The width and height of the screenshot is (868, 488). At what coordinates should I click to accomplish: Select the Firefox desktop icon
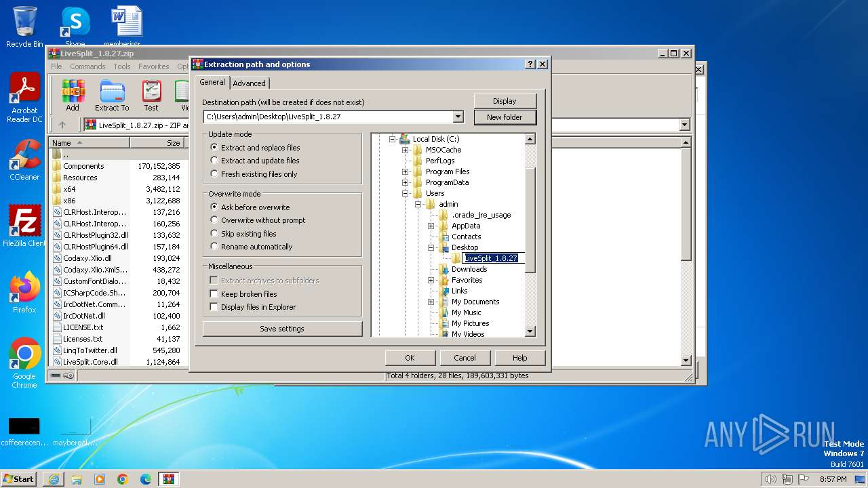(x=24, y=293)
